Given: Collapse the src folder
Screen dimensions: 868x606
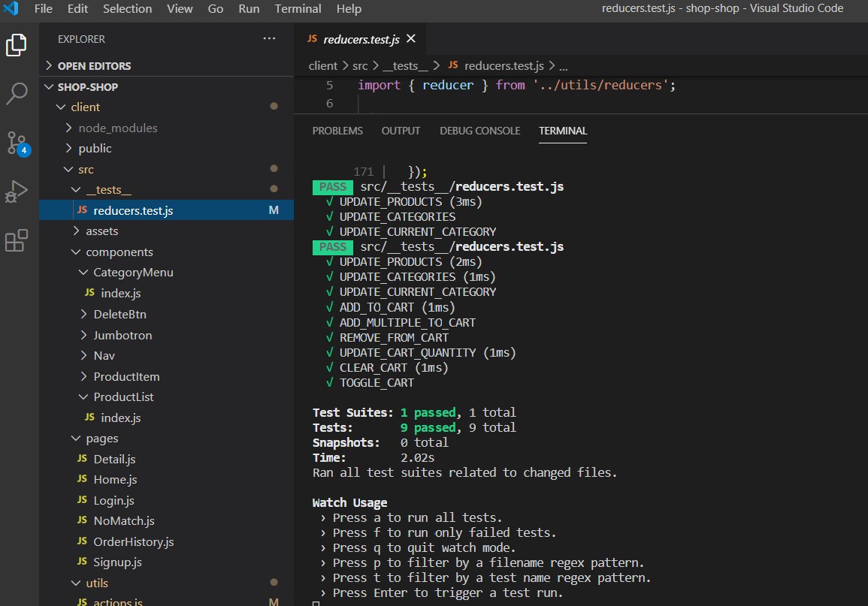Looking at the screenshot, I should (x=68, y=169).
